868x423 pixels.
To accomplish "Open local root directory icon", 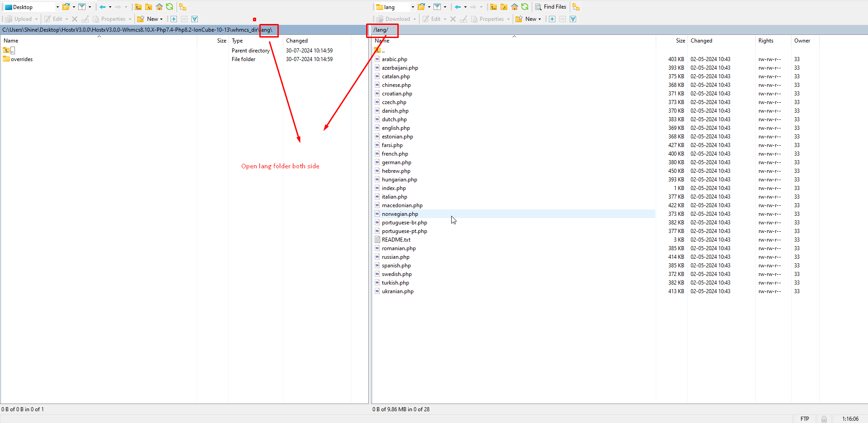I will [148, 7].
